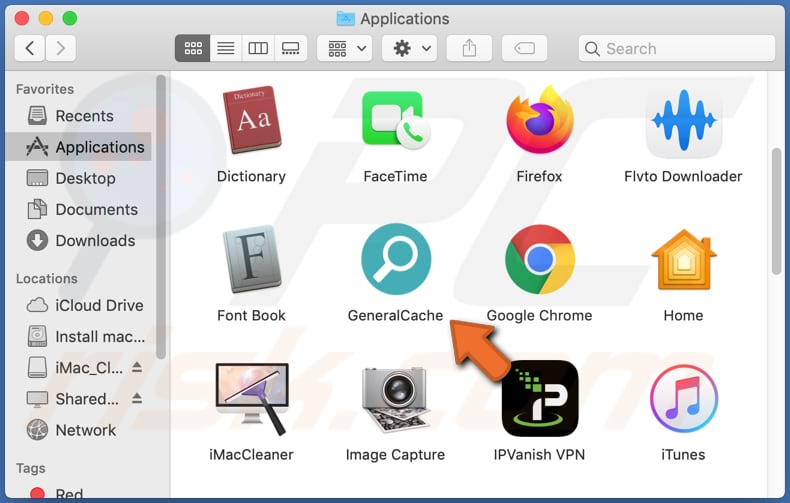Select the iMacCleaner app icon
The image size is (790, 503).
(251, 399)
